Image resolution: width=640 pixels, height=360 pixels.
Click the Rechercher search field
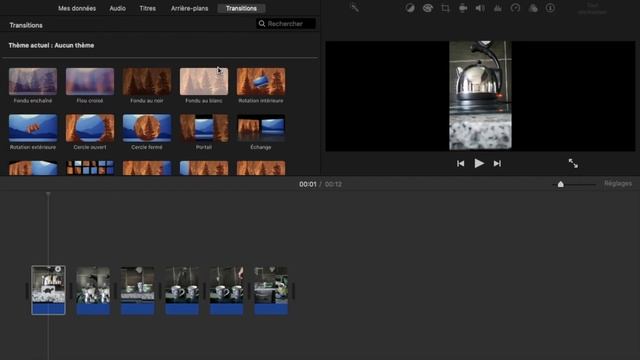pos(286,24)
